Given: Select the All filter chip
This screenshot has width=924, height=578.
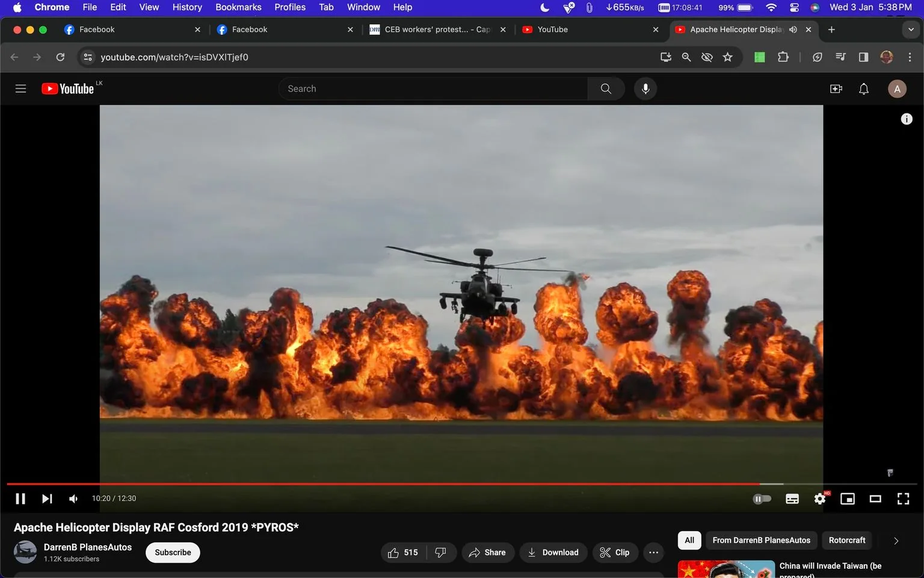Looking at the screenshot, I should [x=689, y=540].
